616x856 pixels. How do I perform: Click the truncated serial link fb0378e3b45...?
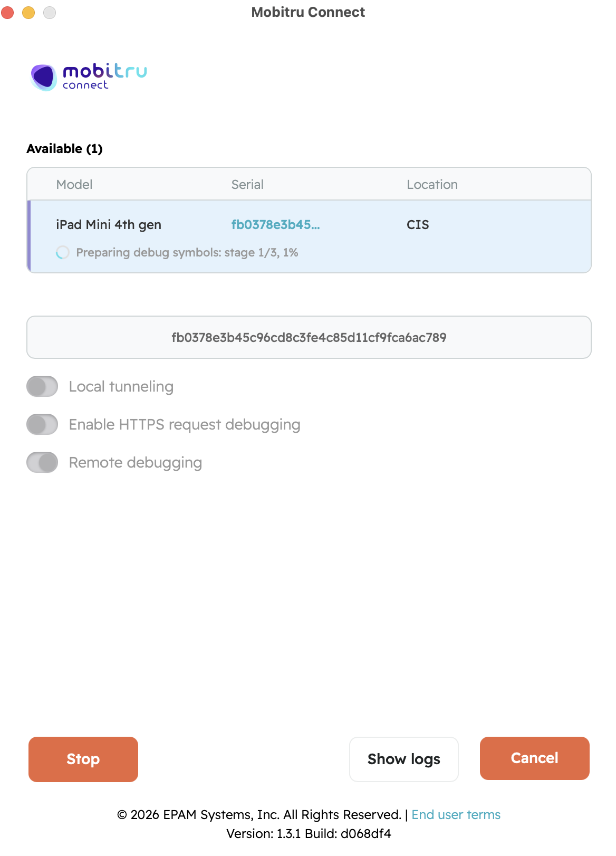[x=275, y=225]
